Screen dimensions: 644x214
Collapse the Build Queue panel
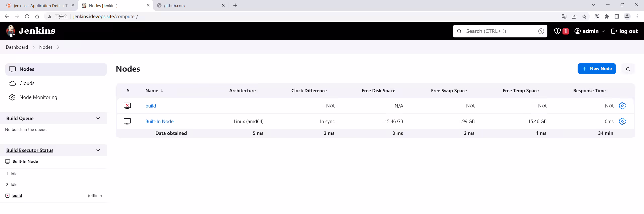click(98, 118)
